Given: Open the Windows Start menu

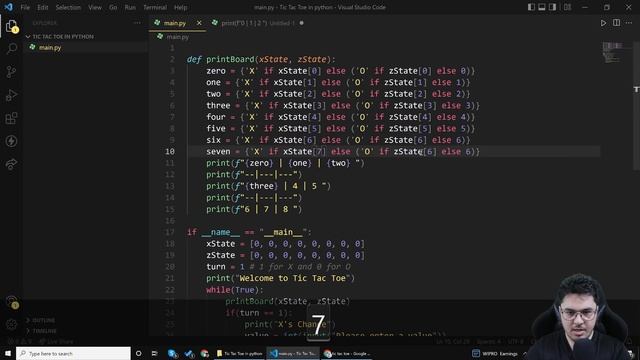Looking at the screenshot, I should click(8, 353).
